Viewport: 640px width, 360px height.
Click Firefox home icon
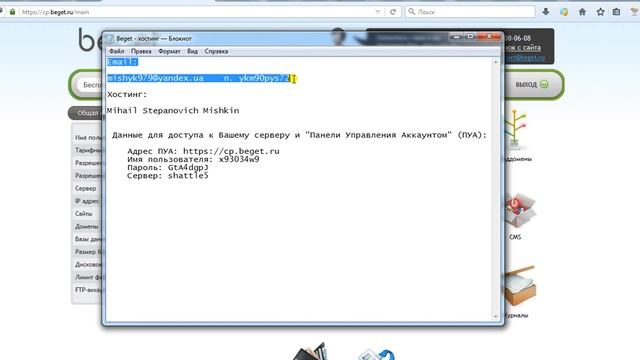(582, 12)
